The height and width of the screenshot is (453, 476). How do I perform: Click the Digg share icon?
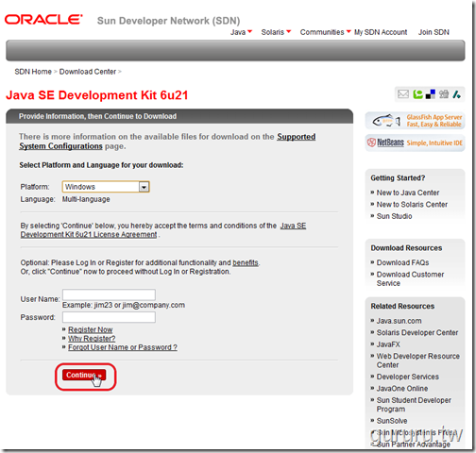[x=444, y=94]
